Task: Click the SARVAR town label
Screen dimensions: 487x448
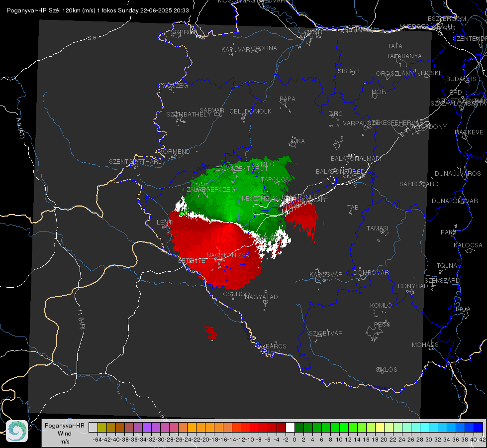Action: click(212, 111)
